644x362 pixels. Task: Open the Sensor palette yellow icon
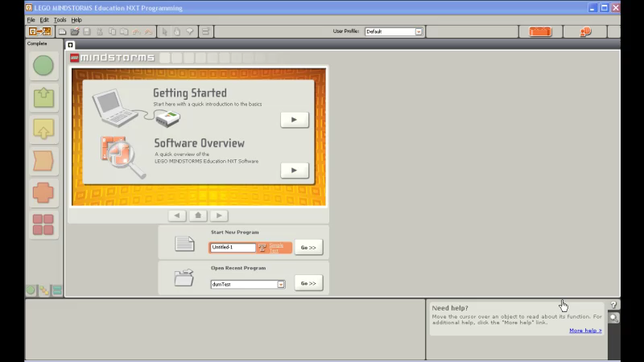pyautogui.click(x=43, y=130)
